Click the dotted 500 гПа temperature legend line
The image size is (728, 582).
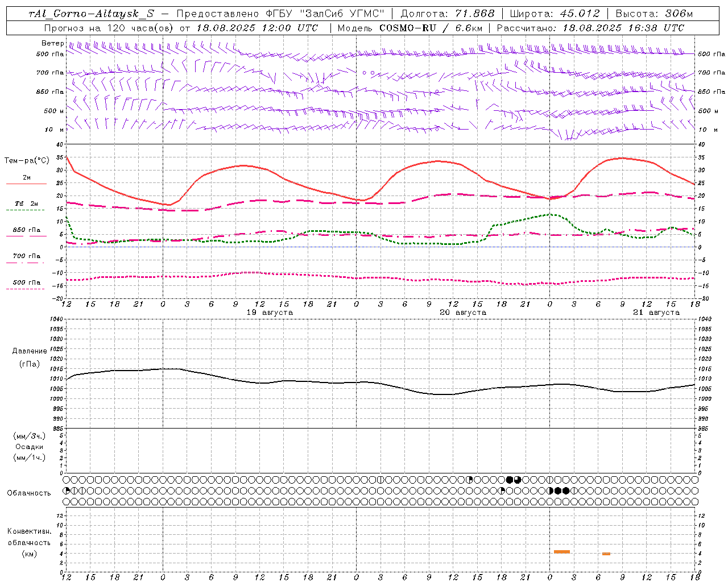click(25, 289)
